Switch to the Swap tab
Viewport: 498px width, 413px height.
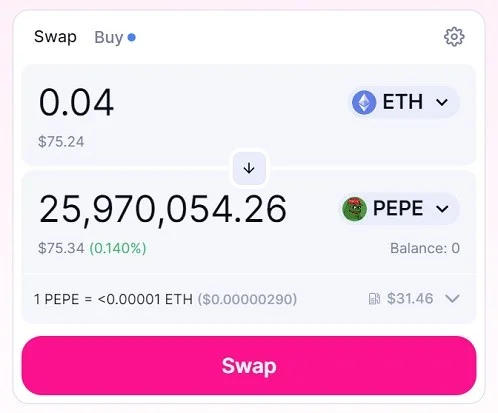point(55,37)
